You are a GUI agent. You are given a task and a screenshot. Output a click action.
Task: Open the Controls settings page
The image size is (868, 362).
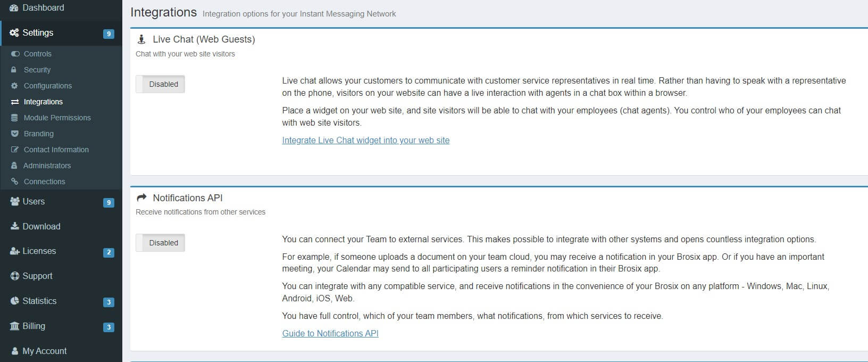point(37,54)
